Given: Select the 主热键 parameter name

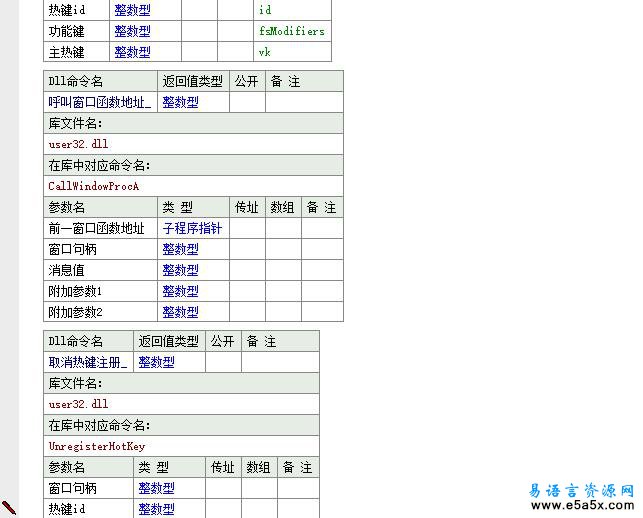Looking at the screenshot, I should [x=66, y=52].
